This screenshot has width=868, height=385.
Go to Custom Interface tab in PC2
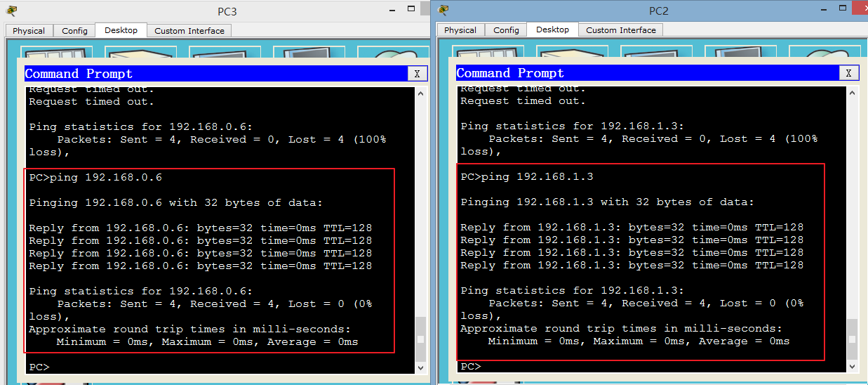[621, 30]
